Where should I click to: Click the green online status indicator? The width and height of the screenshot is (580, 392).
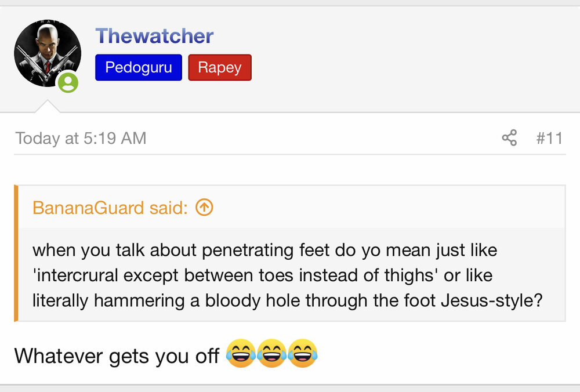[x=68, y=82]
